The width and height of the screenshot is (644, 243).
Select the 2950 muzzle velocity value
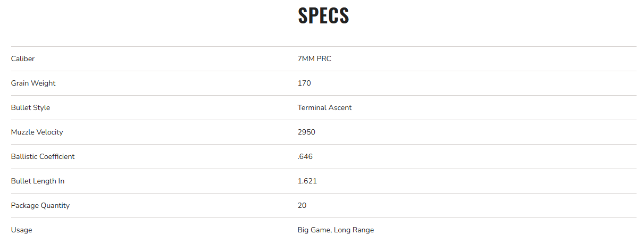click(x=306, y=132)
